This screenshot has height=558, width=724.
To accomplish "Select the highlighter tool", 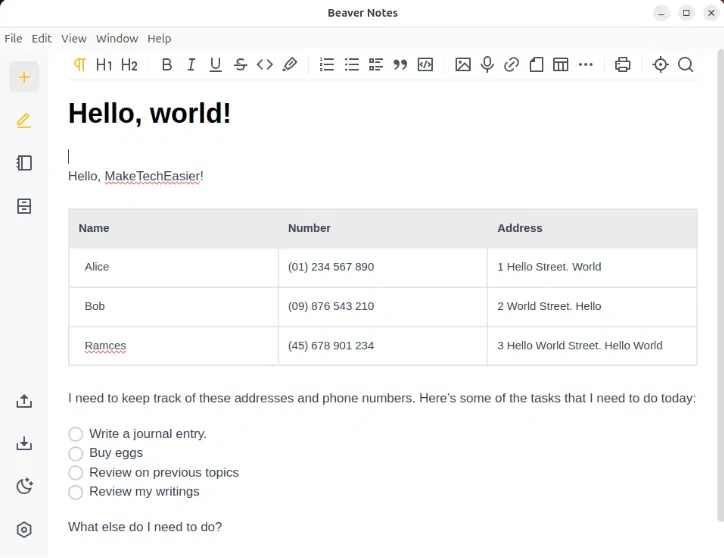I will (290, 65).
